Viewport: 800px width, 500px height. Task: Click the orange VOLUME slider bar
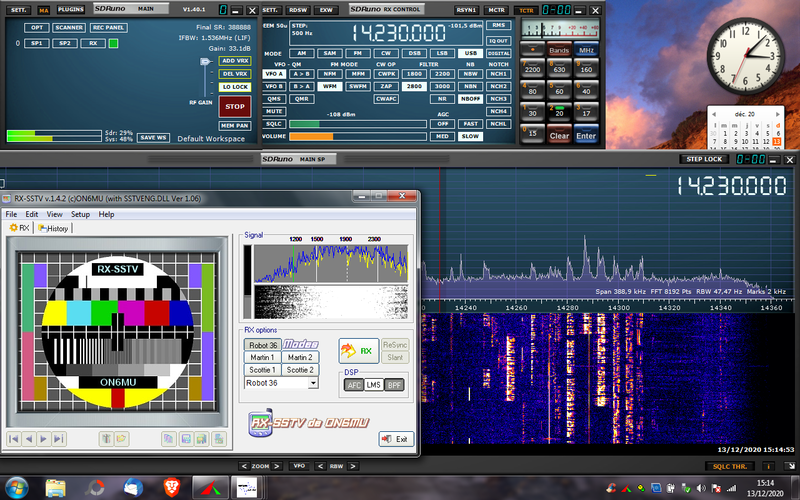pos(310,136)
